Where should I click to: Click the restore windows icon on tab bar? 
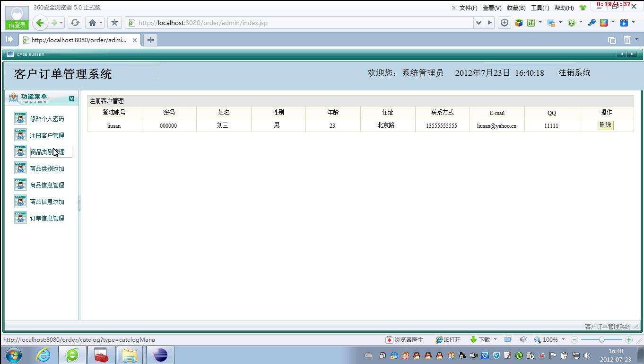(x=612, y=40)
